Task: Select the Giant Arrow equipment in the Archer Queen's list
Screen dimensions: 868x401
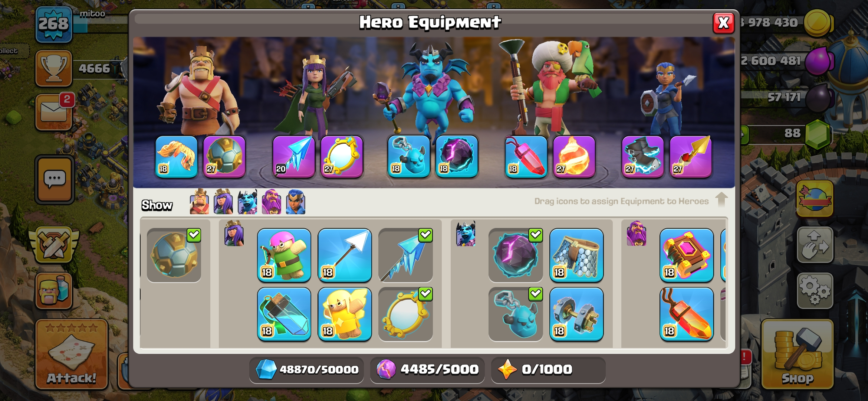Action: pyautogui.click(x=345, y=255)
